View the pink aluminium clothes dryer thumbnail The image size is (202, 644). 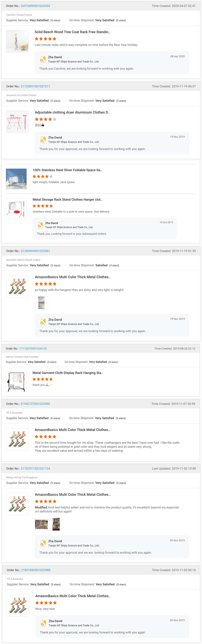point(17,122)
